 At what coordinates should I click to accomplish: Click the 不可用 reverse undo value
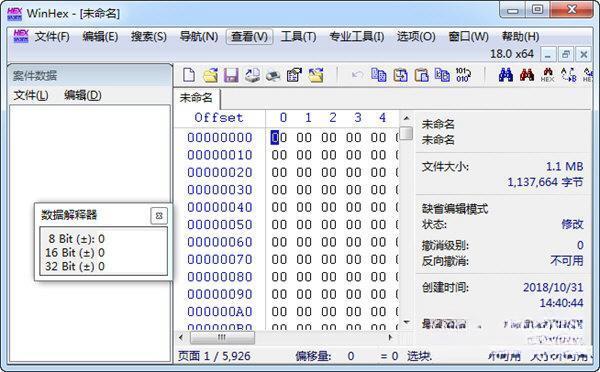(567, 261)
